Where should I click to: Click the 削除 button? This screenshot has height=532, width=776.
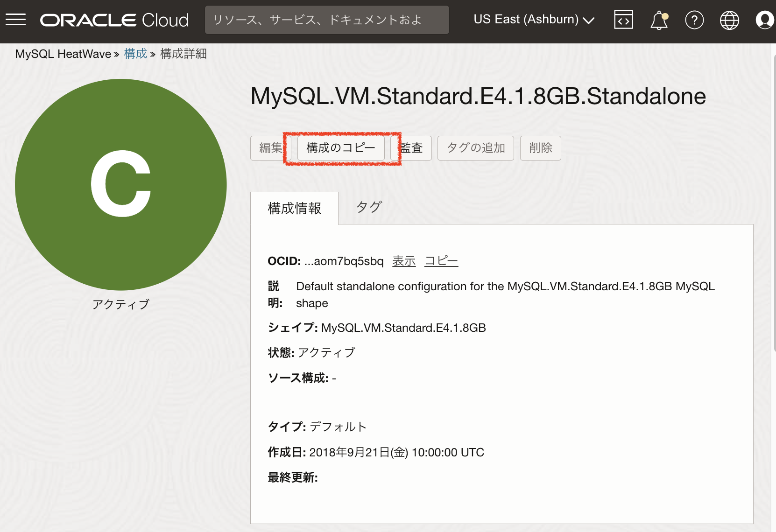click(540, 148)
